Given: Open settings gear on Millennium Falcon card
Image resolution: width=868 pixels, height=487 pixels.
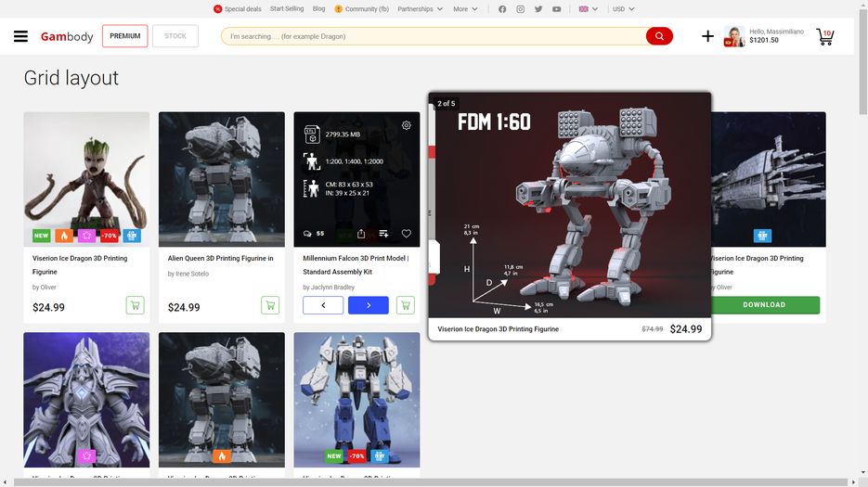Looking at the screenshot, I should point(406,125).
